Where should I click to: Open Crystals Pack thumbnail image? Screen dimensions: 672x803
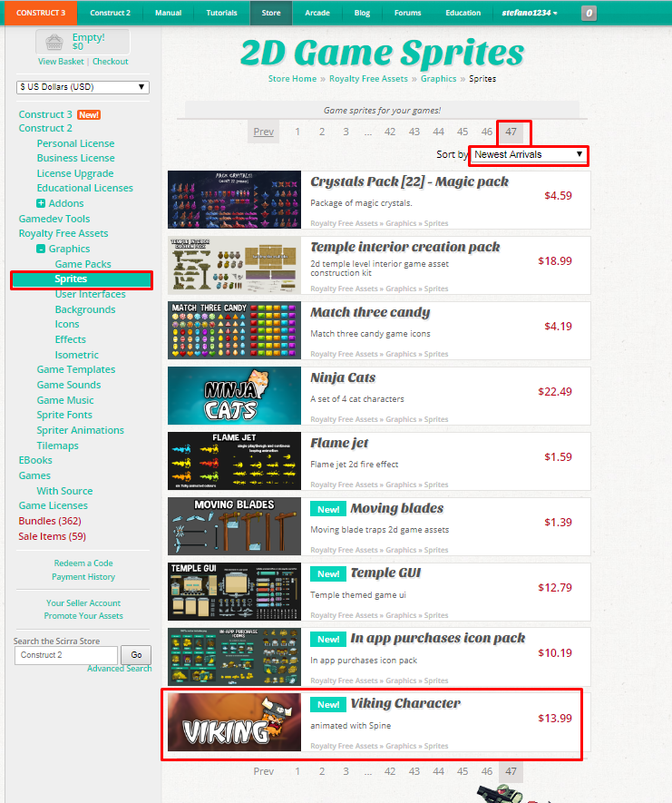point(234,200)
